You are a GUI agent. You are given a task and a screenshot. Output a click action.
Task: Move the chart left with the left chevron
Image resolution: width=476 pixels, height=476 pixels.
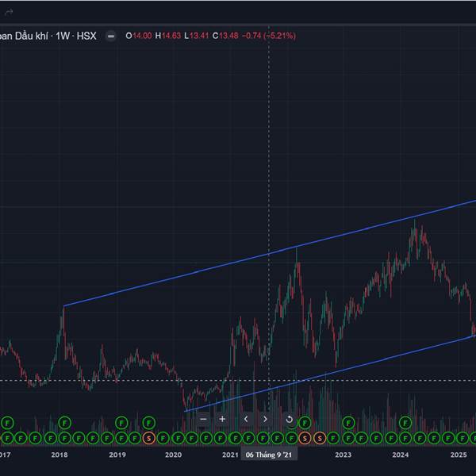[246, 419]
